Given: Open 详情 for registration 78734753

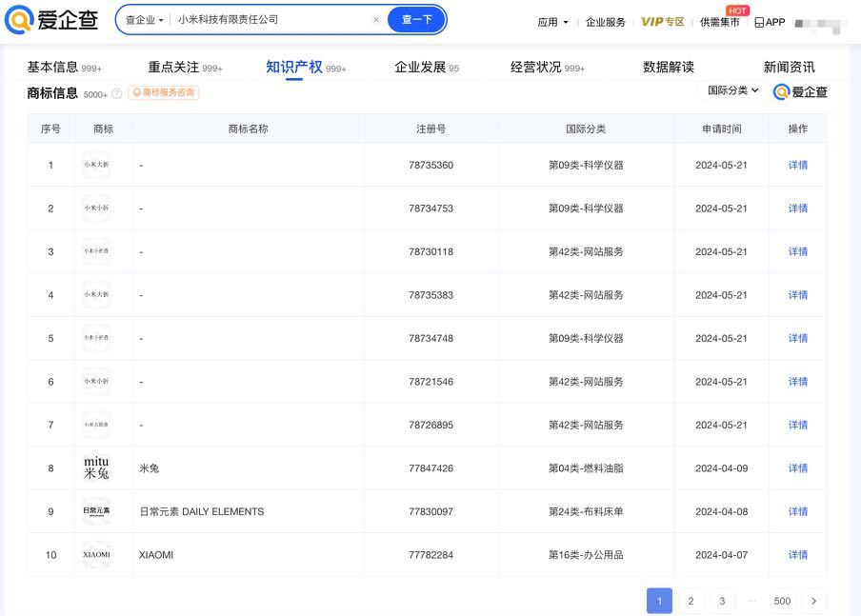Looking at the screenshot, I should click(x=798, y=209).
